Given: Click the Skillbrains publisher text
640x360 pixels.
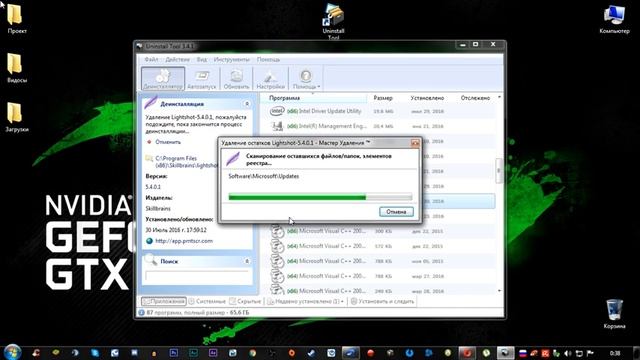Looking at the screenshot, I should pyautogui.click(x=158, y=209).
